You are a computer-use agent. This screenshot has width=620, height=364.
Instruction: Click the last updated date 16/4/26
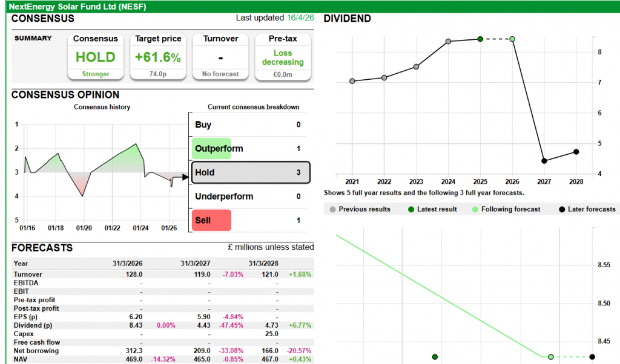click(300, 18)
